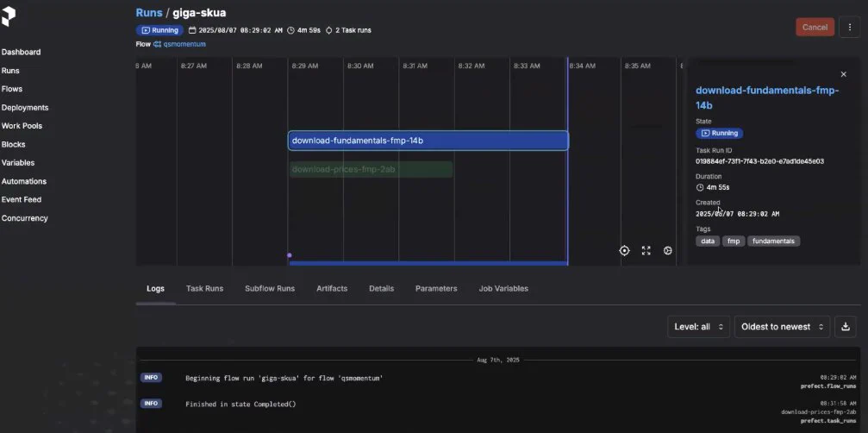This screenshot has width=868, height=433.
Task: Open Blocks in the sidebar
Action: (13, 145)
